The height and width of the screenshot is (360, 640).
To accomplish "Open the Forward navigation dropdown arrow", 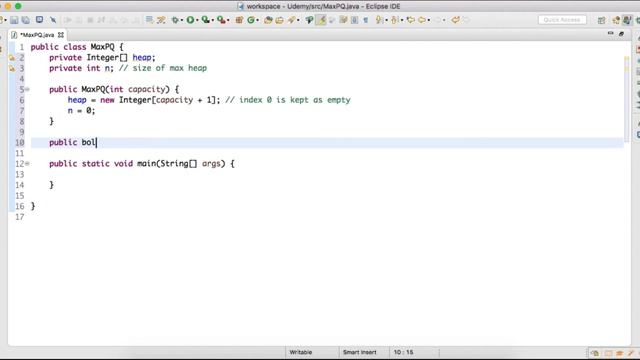I will pyautogui.click(x=444, y=20).
